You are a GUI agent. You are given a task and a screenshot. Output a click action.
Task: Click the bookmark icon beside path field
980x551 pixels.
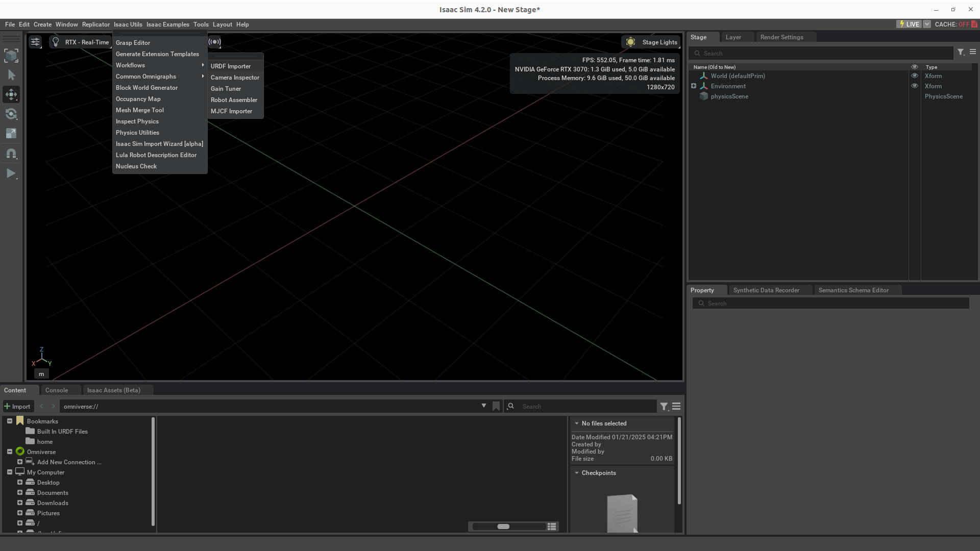point(496,407)
